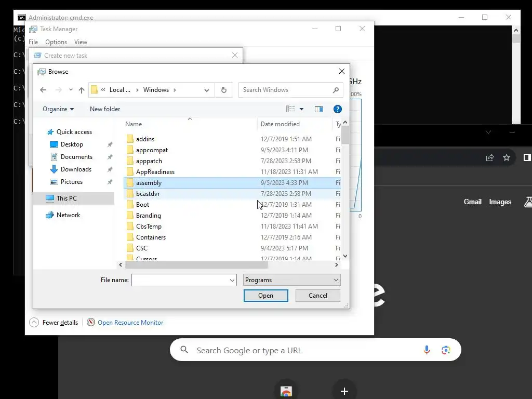
Task: Open Google Images link
Action: coord(500,202)
